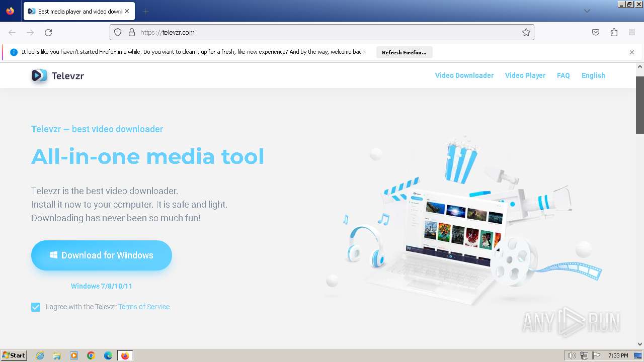This screenshot has width=644, height=362.
Task: Expand the list all tabs chevron
Action: pyautogui.click(x=587, y=11)
